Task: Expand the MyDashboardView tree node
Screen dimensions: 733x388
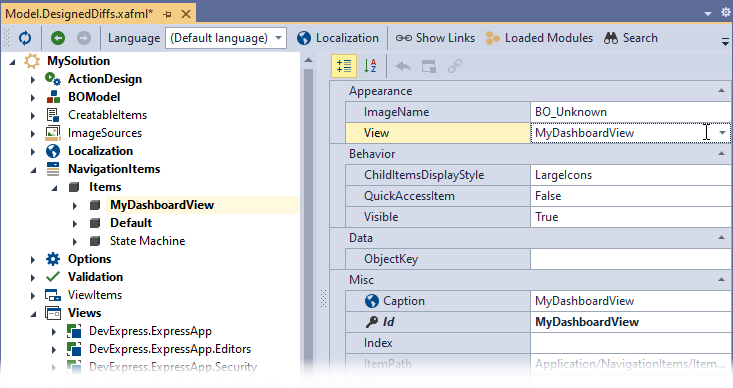Action: point(75,206)
